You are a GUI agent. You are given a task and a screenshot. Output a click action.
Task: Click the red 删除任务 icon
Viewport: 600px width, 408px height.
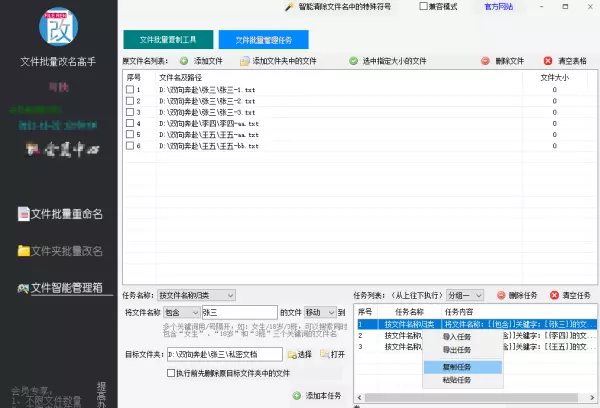(x=501, y=295)
